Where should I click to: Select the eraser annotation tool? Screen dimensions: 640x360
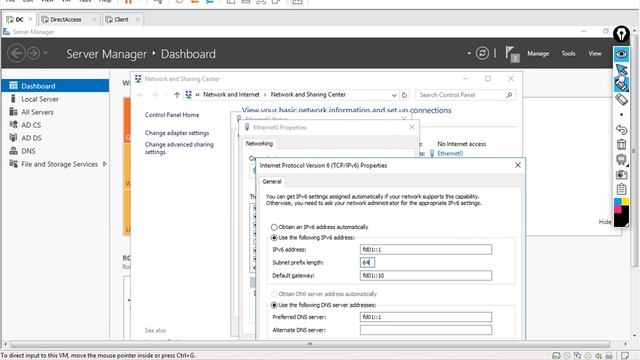coord(621,99)
